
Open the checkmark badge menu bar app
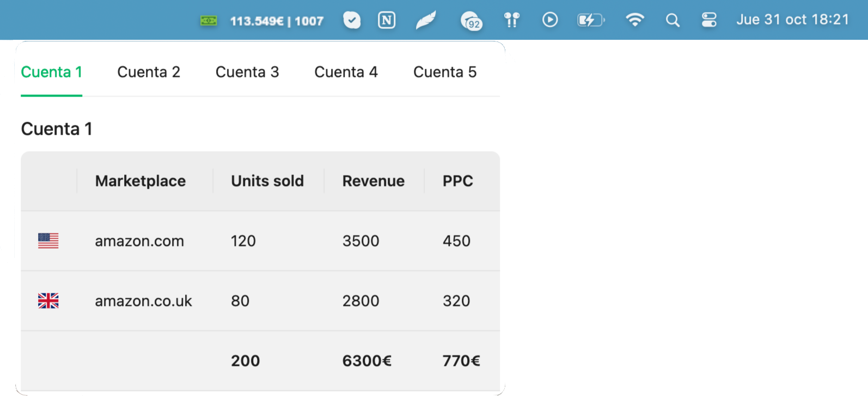pos(352,21)
